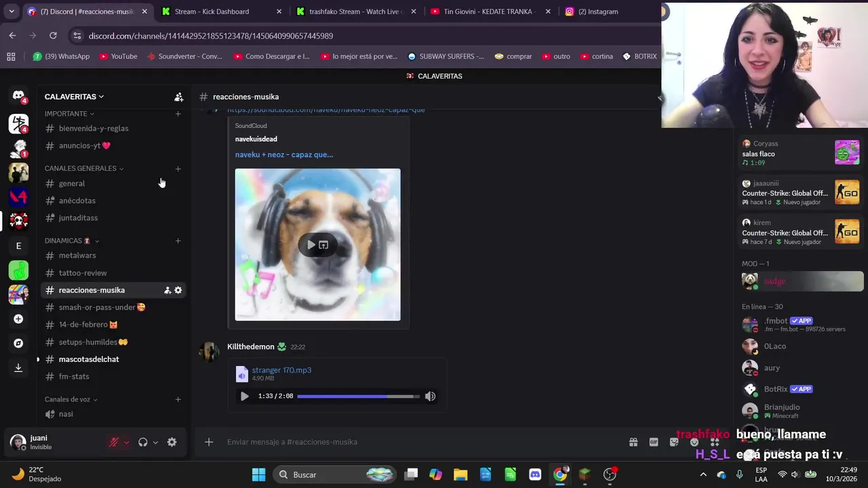Show hidden system tray icons
Screen dimensions: 868x488
tap(703, 474)
